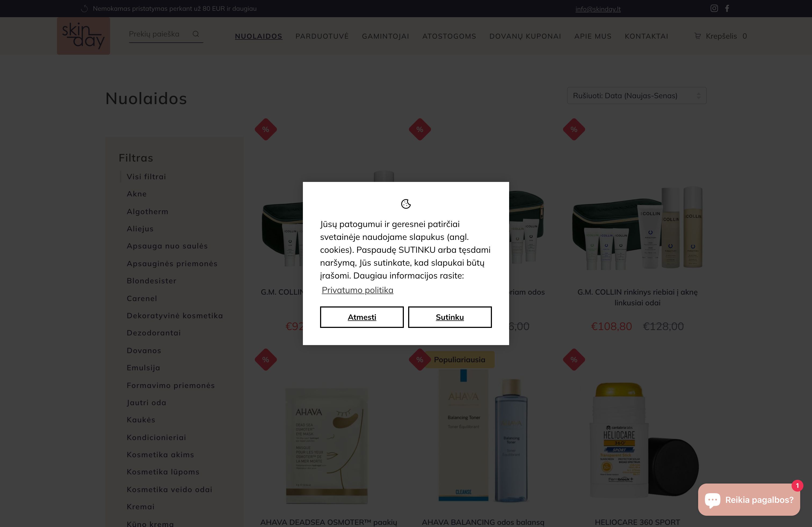Click the search magnifier icon

point(195,34)
